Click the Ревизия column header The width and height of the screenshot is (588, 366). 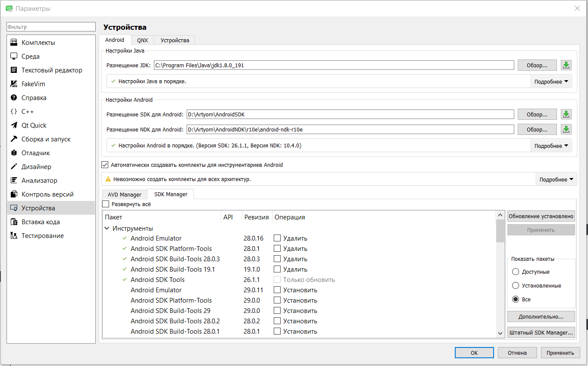click(257, 217)
